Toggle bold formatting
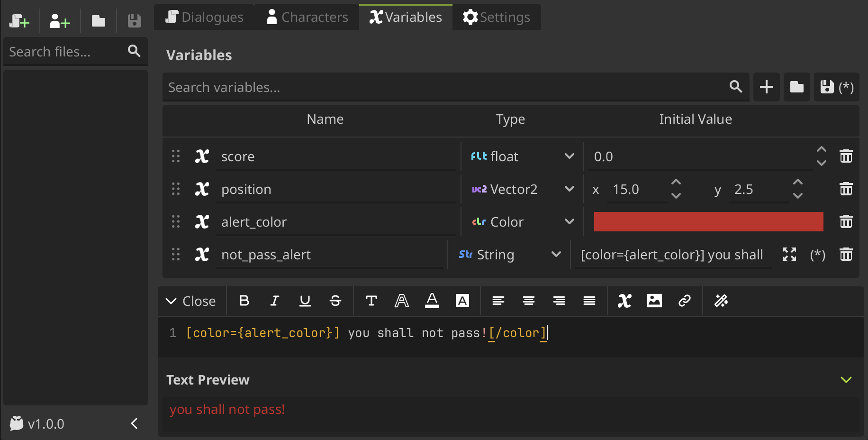868x440 pixels. 244,301
